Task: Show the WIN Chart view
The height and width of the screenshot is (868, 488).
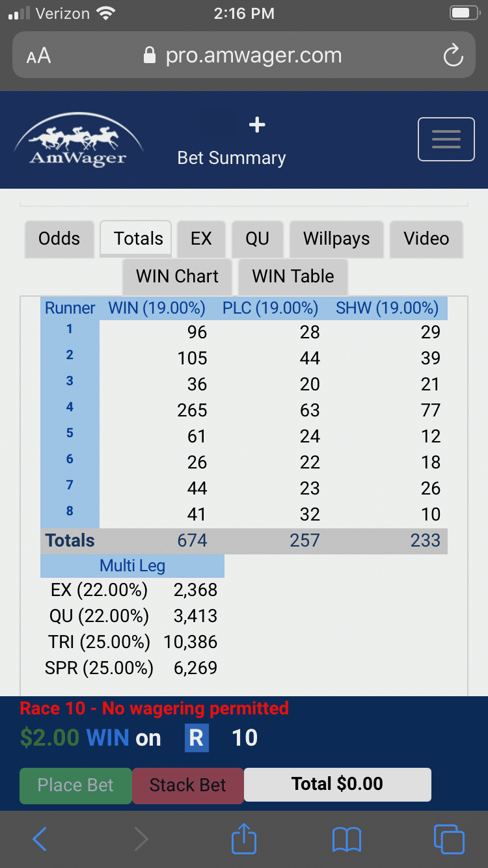Action: [x=177, y=277]
